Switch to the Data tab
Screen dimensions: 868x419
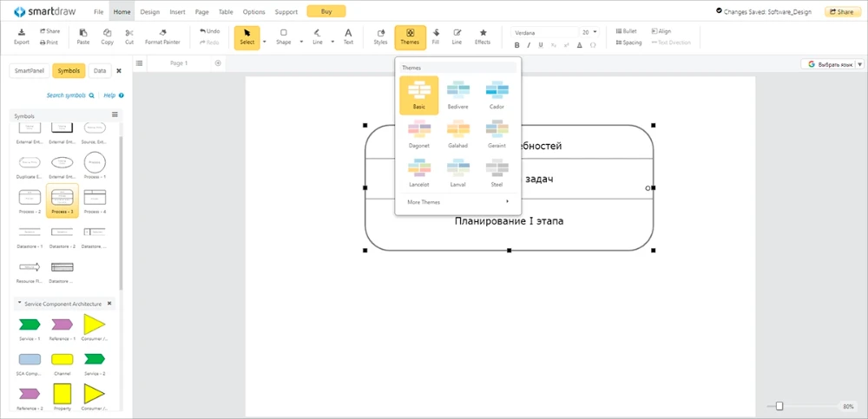100,71
